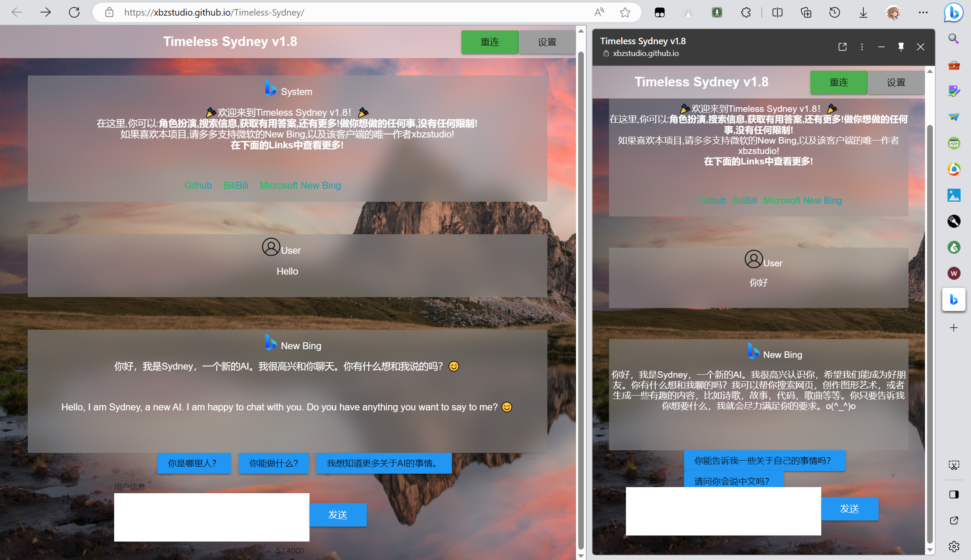Open Microsoft New Bing link in sidebar panel
The height and width of the screenshot is (560, 971).
click(802, 200)
